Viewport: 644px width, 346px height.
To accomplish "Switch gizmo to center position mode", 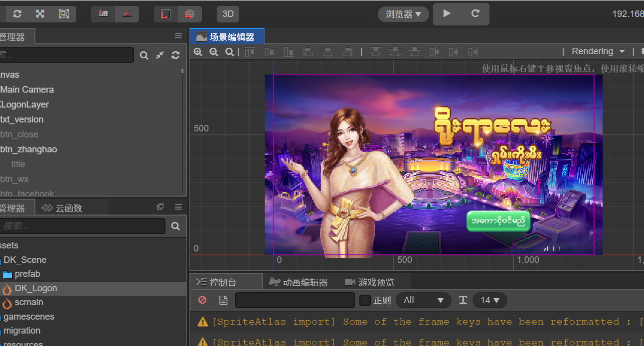I will (127, 14).
